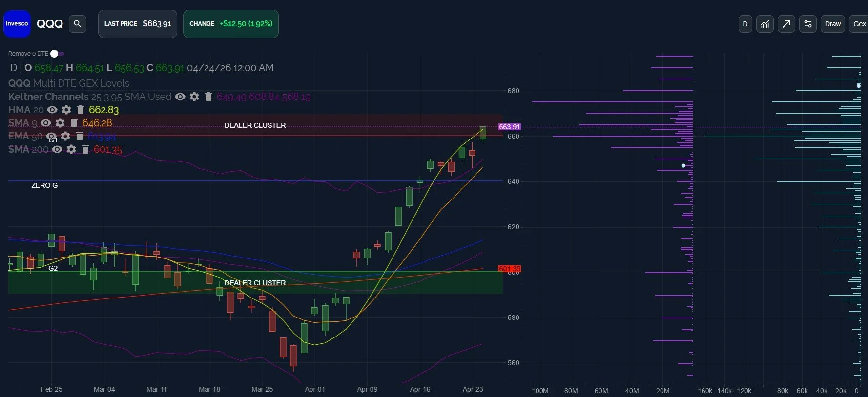Hide the SMA 9 indicator
This screenshot has height=397, width=868.
[x=46, y=123]
